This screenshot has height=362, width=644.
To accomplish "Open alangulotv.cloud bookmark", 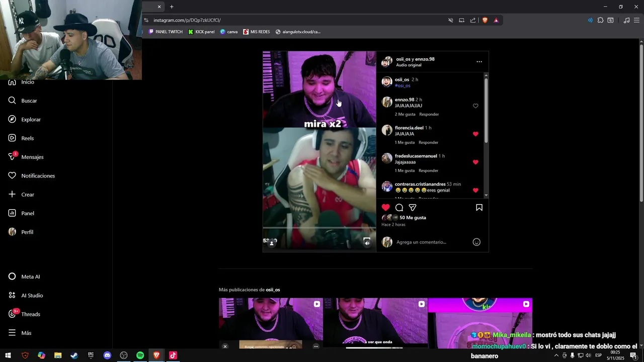I will click(x=298, y=32).
